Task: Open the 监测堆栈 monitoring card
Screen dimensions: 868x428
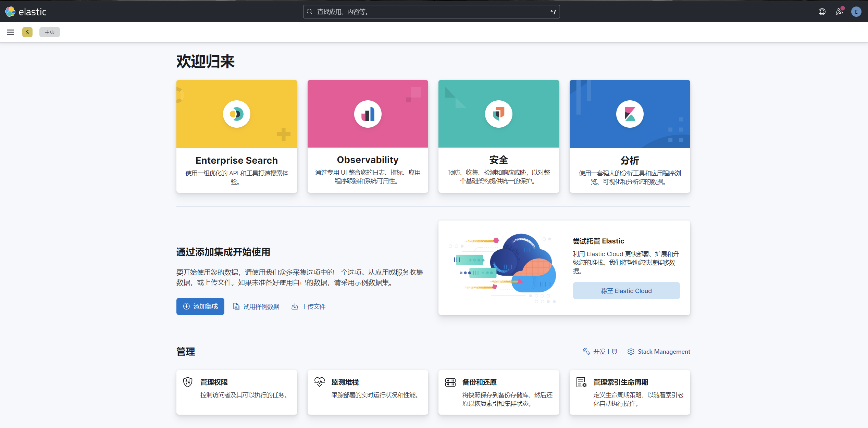Action: [368, 392]
